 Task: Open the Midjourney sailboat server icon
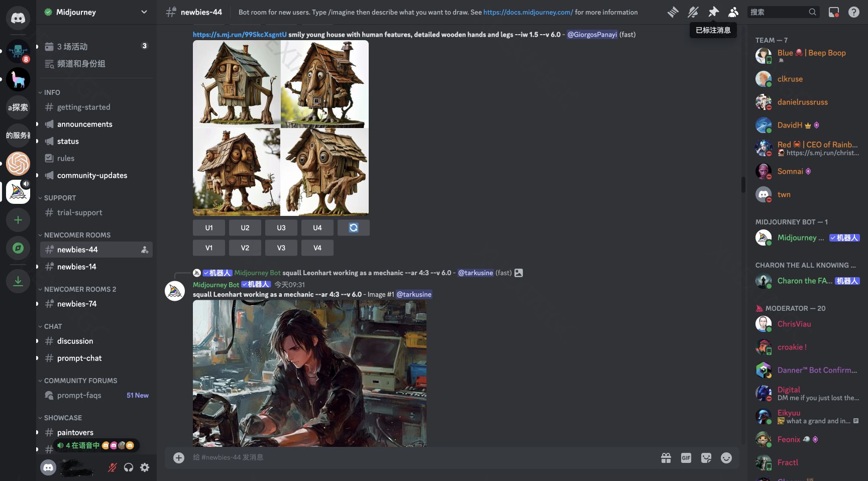pos(18,192)
